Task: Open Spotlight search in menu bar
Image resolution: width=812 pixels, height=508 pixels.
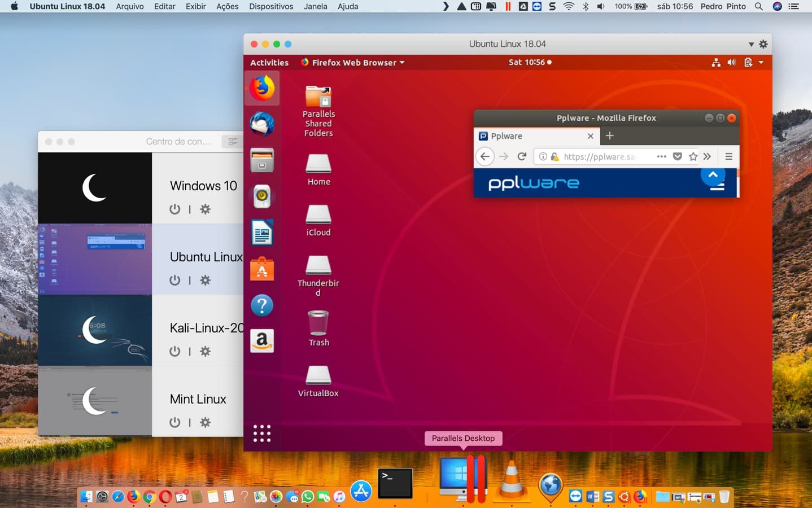Action: [x=759, y=6]
